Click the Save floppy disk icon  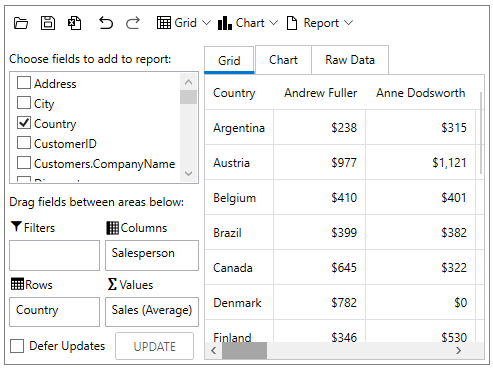48,23
